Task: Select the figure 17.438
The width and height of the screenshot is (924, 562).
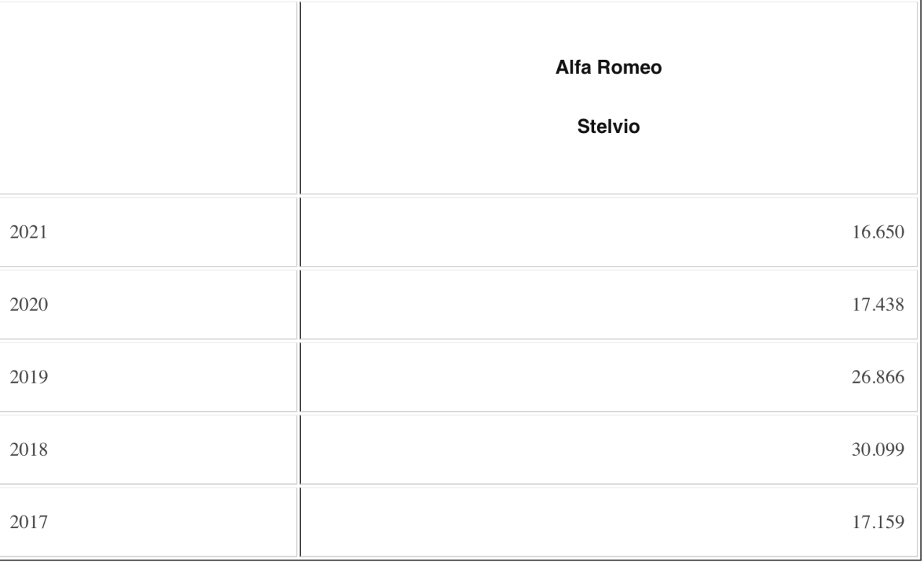Action: 879,305
